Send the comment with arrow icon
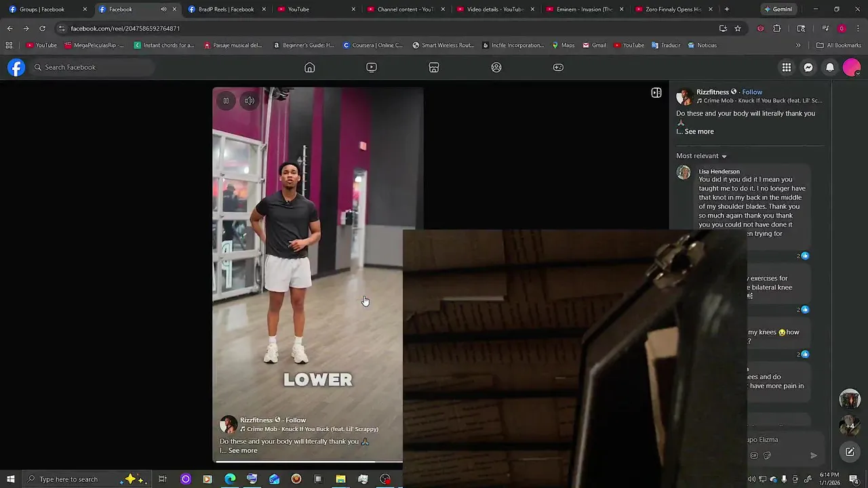Screen dimensions: 868x488 814,455
